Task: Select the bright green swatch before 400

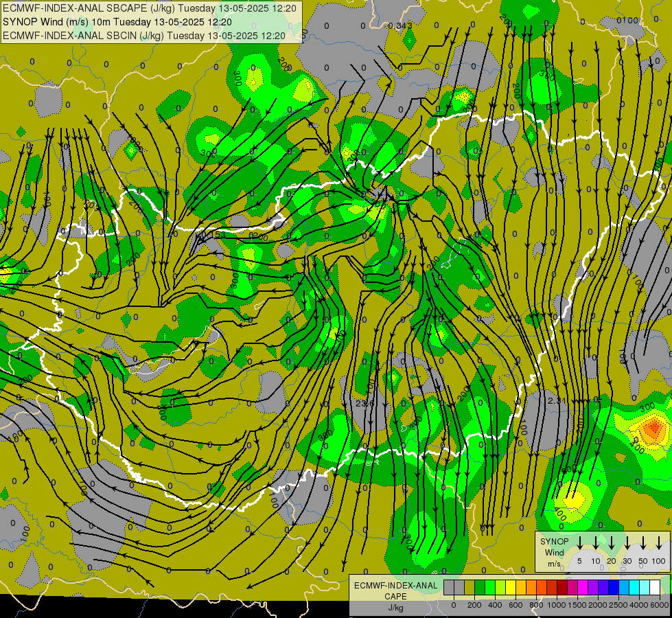Action: [x=490, y=587]
